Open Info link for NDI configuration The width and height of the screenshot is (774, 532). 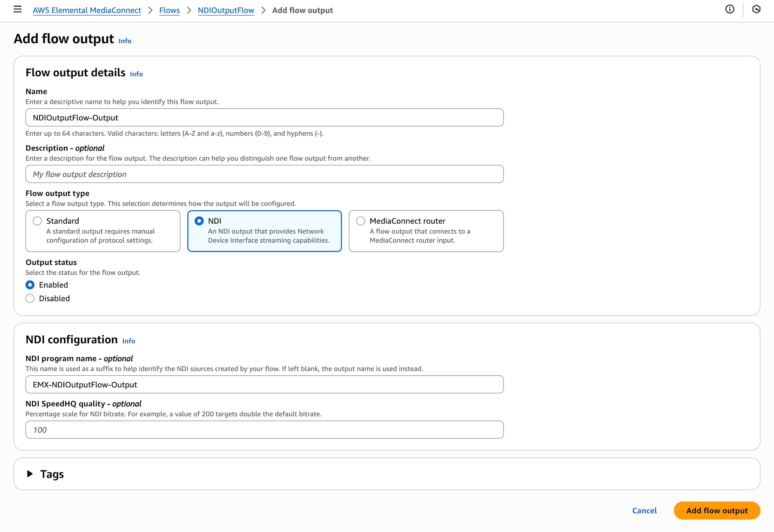tap(128, 341)
